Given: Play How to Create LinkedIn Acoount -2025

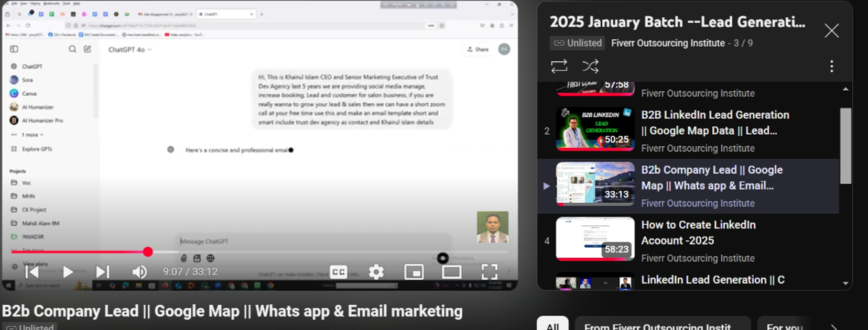Looking at the screenshot, I should pos(698,233).
